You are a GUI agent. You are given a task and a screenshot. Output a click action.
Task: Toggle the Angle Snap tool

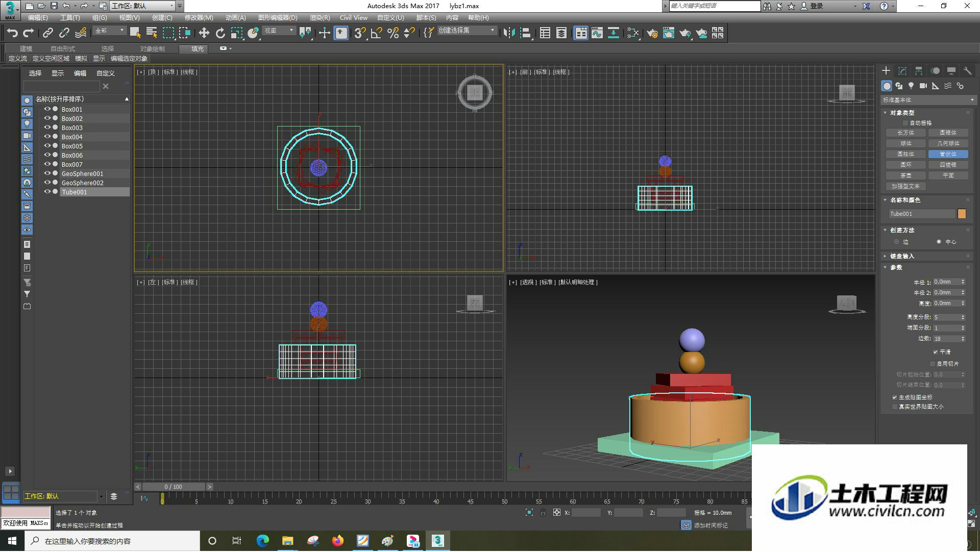[377, 33]
